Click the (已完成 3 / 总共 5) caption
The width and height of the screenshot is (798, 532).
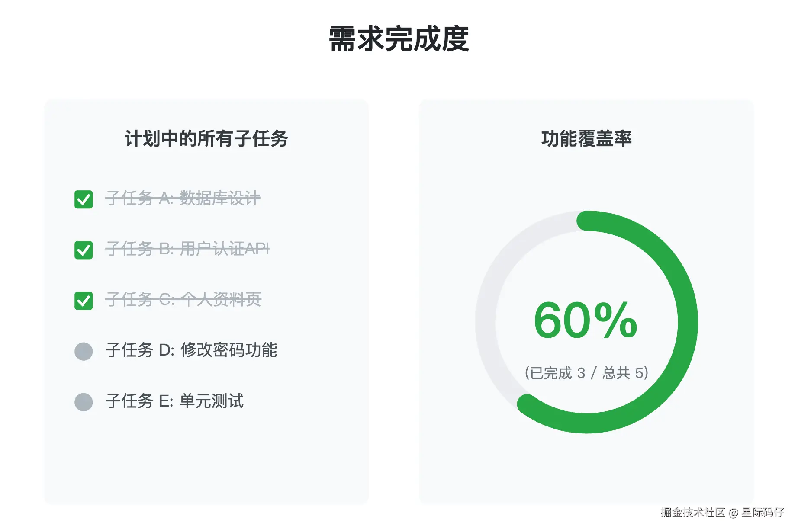(x=586, y=373)
